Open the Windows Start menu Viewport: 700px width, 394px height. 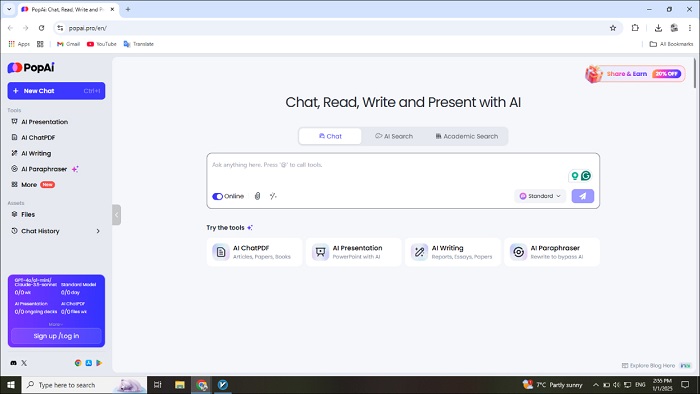(x=11, y=385)
